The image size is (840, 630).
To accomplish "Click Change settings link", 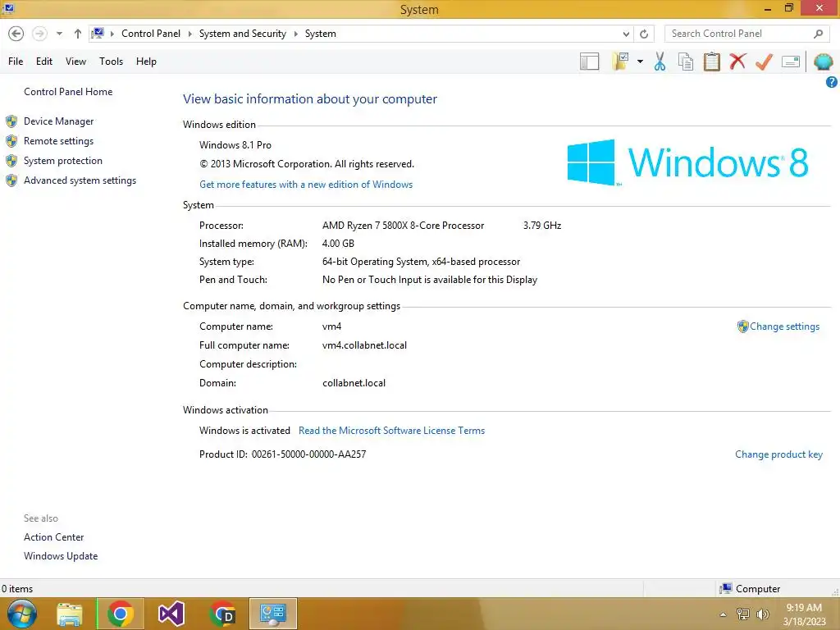I will [784, 326].
